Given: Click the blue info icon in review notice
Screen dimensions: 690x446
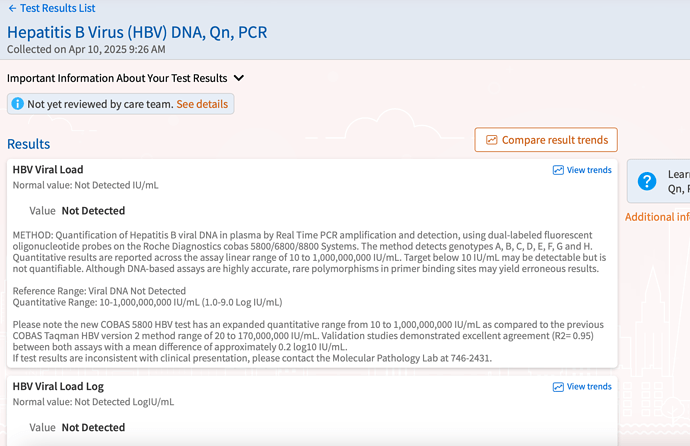Looking at the screenshot, I should 18,104.
